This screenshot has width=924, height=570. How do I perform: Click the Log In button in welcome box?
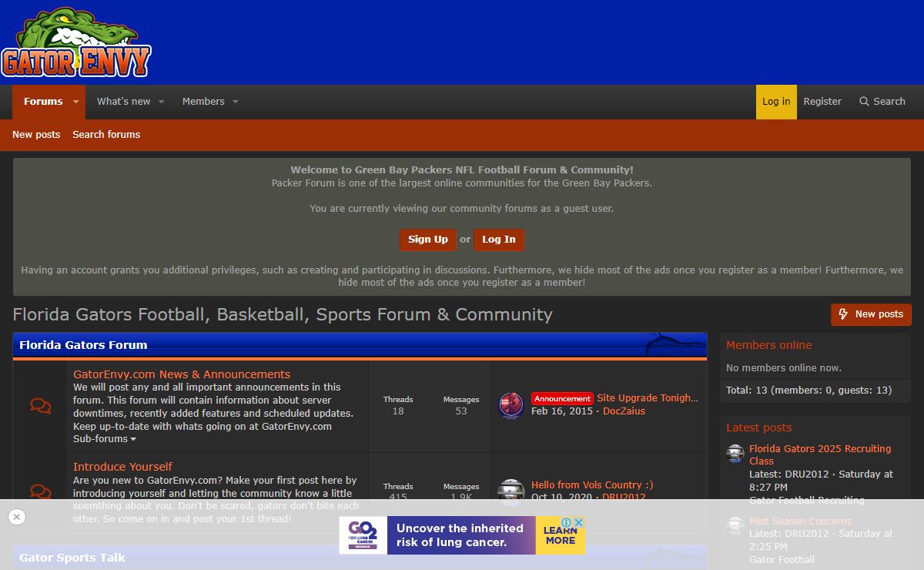[499, 240]
